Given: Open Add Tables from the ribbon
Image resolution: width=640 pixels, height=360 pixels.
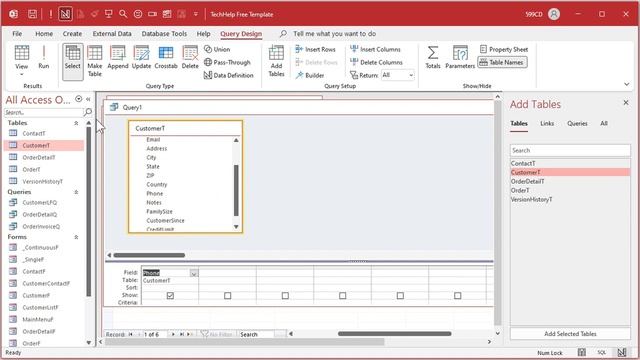Looking at the screenshot, I should click(276, 61).
